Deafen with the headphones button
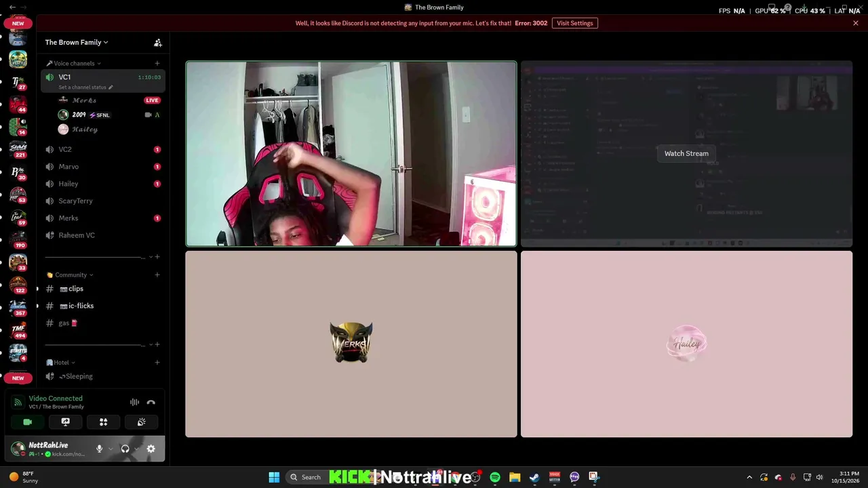This screenshot has height=488, width=868. 125,449
